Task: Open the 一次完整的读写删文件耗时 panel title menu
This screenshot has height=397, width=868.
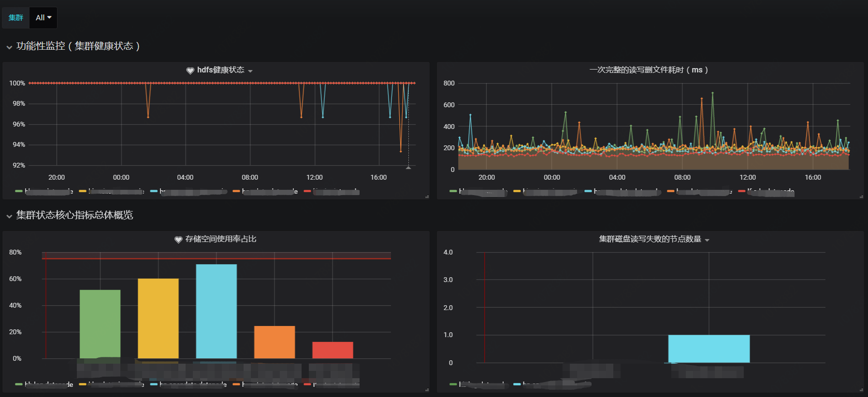Action: (x=649, y=70)
